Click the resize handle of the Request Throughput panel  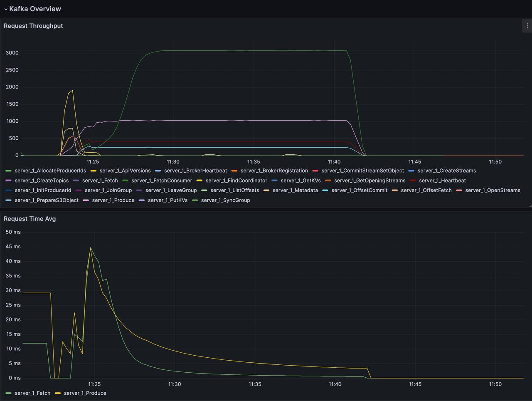coord(530,206)
